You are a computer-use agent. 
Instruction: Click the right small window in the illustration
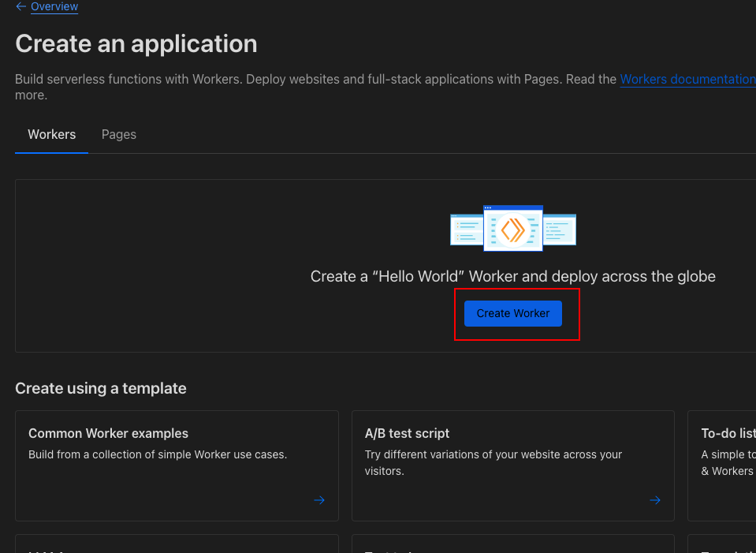tap(560, 229)
